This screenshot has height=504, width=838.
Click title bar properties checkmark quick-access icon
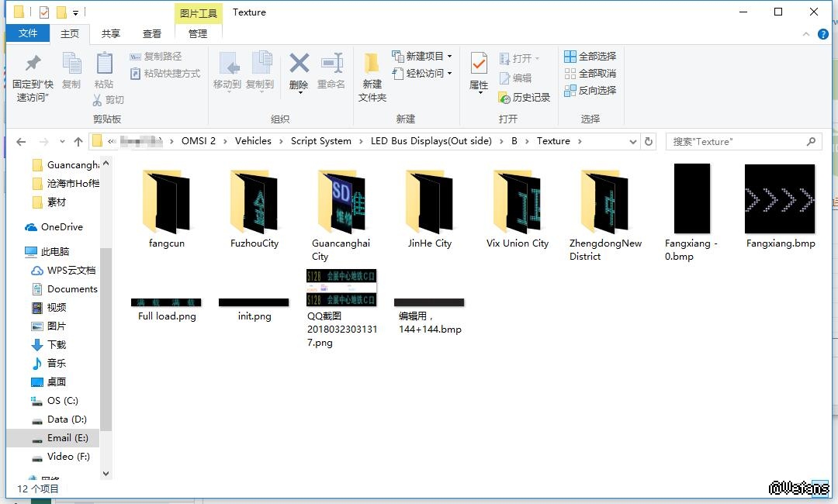pyautogui.click(x=43, y=12)
